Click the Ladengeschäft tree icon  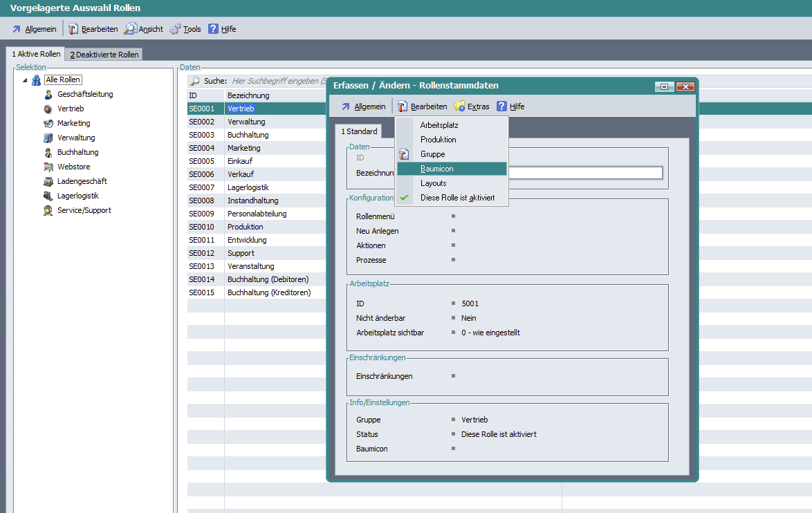point(48,182)
